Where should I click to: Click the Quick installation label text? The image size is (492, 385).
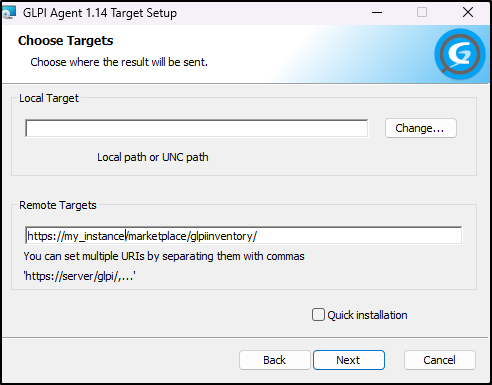tap(367, 315)
